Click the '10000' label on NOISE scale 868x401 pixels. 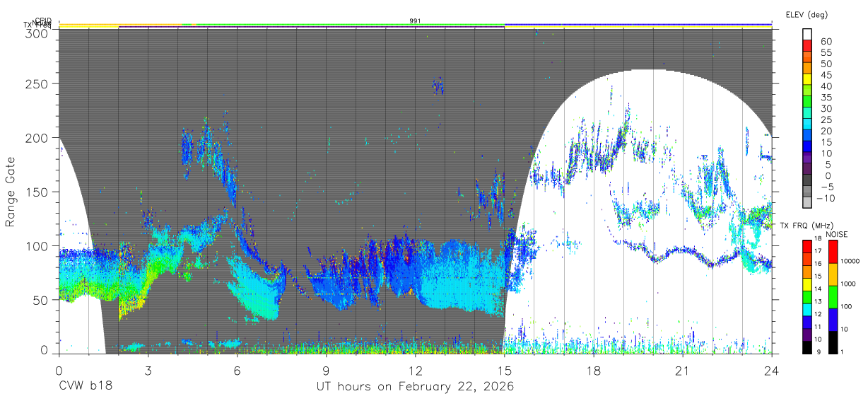[x=850, y=261]
